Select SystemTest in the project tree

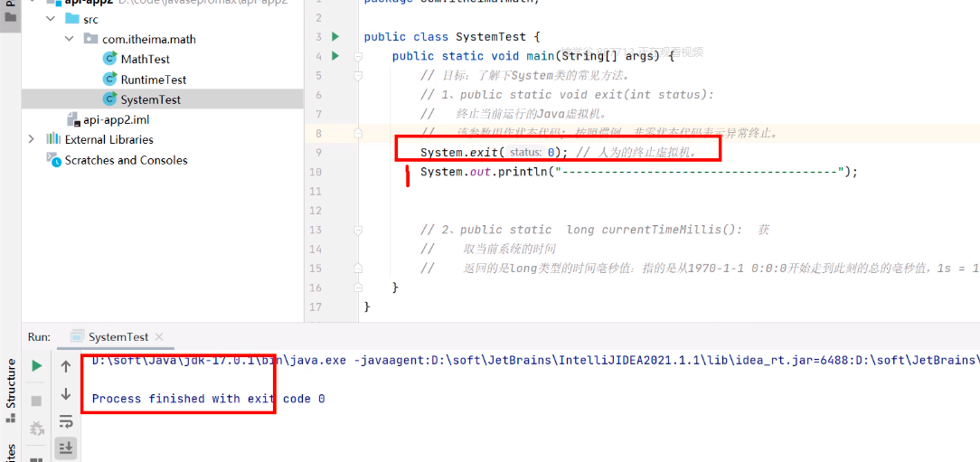tap(151, 99)
